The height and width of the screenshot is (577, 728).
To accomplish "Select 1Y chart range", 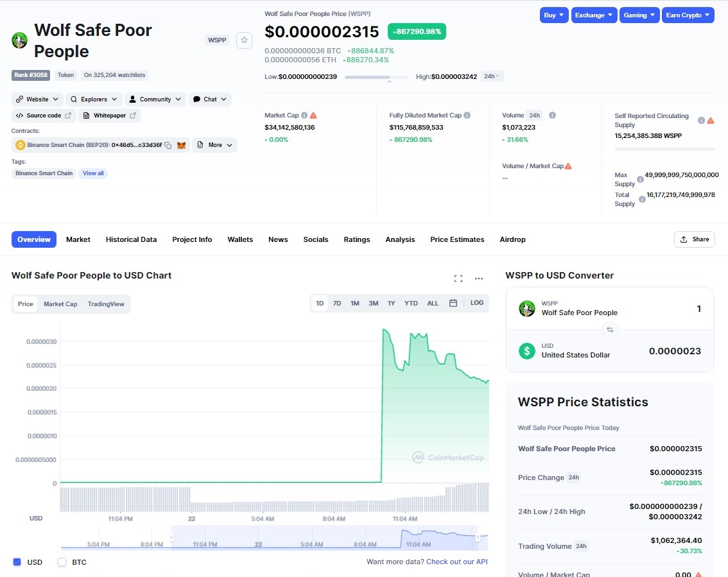I will (392, 303).
